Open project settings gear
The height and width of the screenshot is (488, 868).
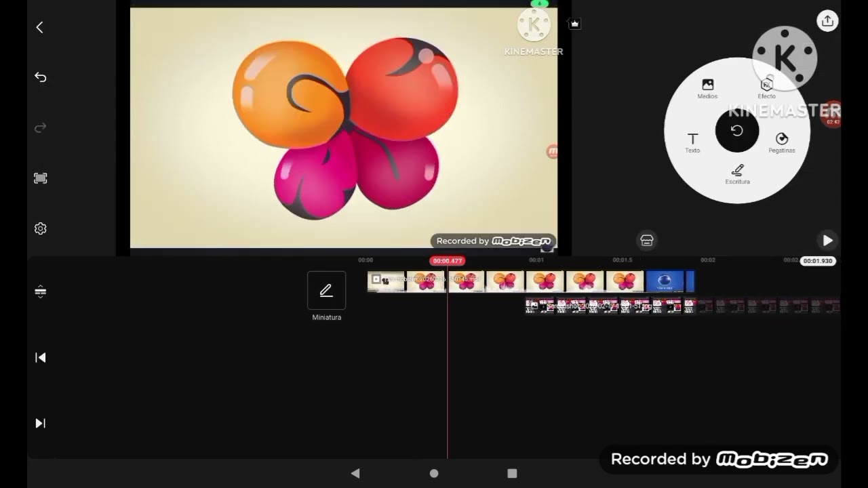click(40, 228)
